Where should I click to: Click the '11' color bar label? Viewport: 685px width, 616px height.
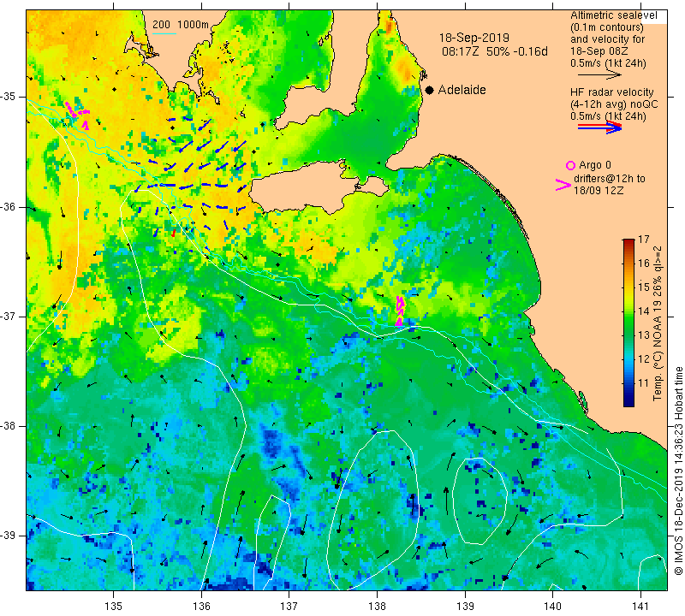pyautogui.click(x=644, y=383)
